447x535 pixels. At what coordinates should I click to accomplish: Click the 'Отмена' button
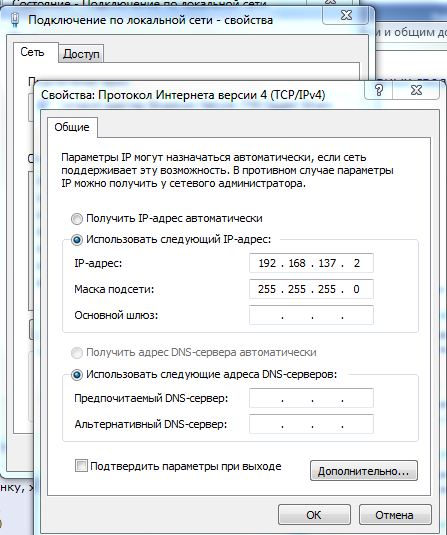[x=395, y=515]
